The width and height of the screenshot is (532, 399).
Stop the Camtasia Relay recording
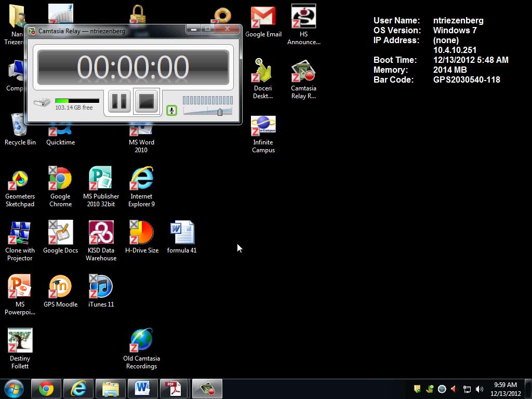click(146, 101)
